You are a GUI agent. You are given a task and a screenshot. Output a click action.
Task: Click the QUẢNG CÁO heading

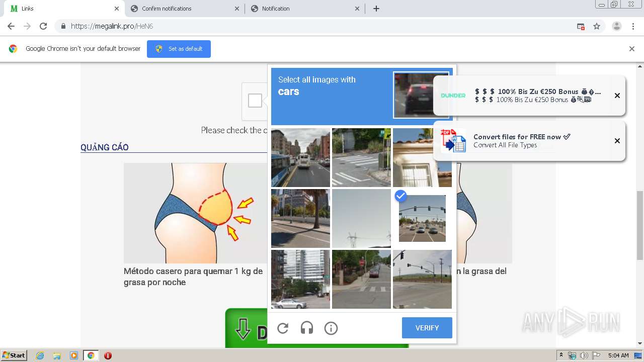coord(105,147)
